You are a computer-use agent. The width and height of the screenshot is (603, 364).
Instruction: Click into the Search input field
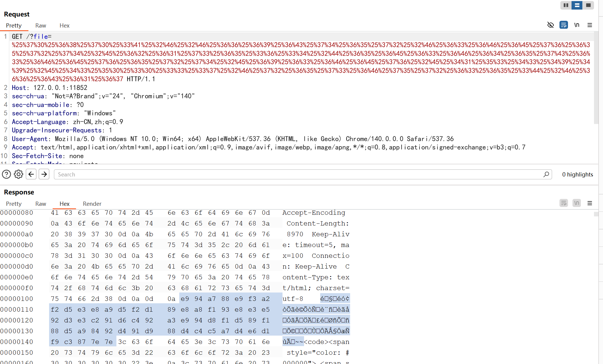pyautogui.click(x=299, y=174)
